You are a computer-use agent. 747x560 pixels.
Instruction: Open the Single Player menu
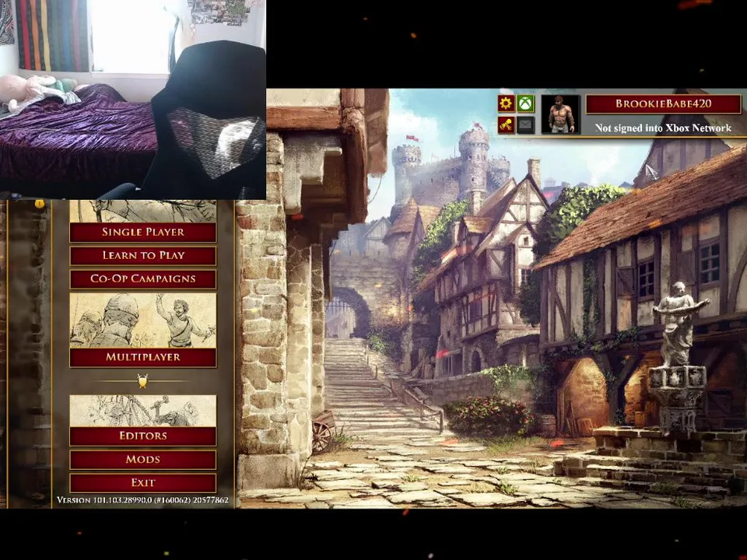click(x=143, y=232)
